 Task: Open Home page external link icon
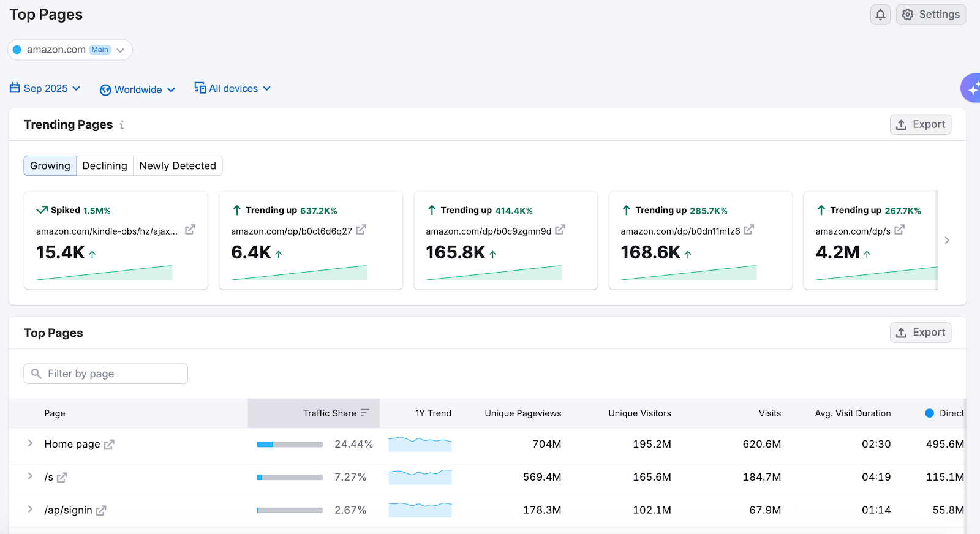click(x=109, y=445)
